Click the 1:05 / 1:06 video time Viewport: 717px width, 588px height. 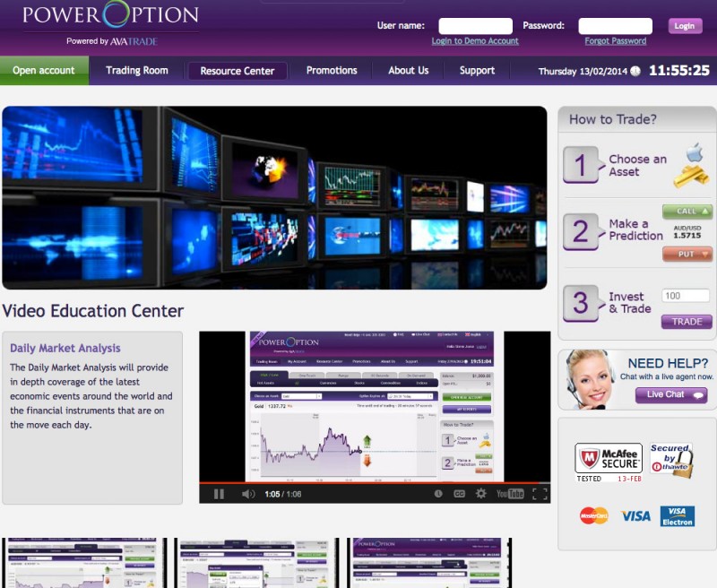[283, 494]
